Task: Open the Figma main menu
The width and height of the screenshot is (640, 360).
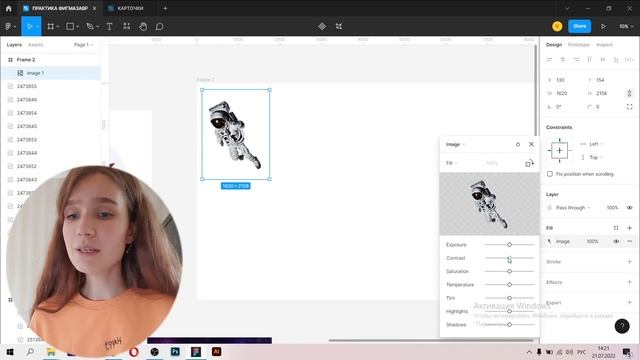Action: (x=10, y=27)
